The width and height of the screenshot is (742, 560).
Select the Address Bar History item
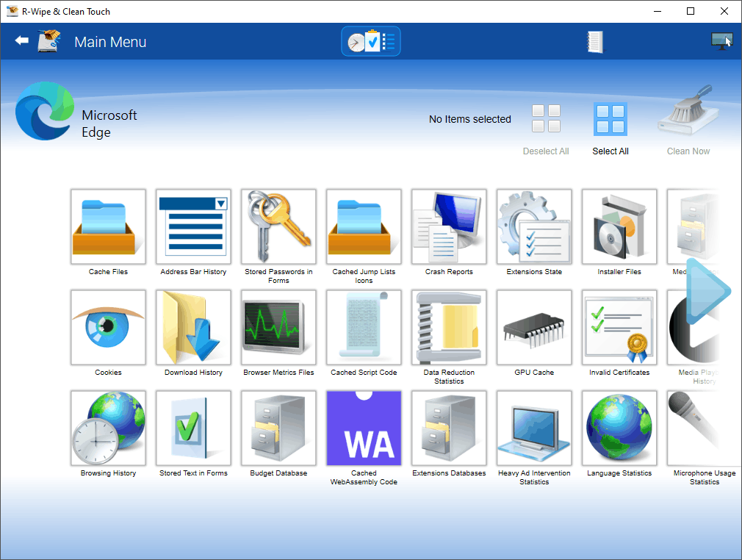click(x=193, y=227)
